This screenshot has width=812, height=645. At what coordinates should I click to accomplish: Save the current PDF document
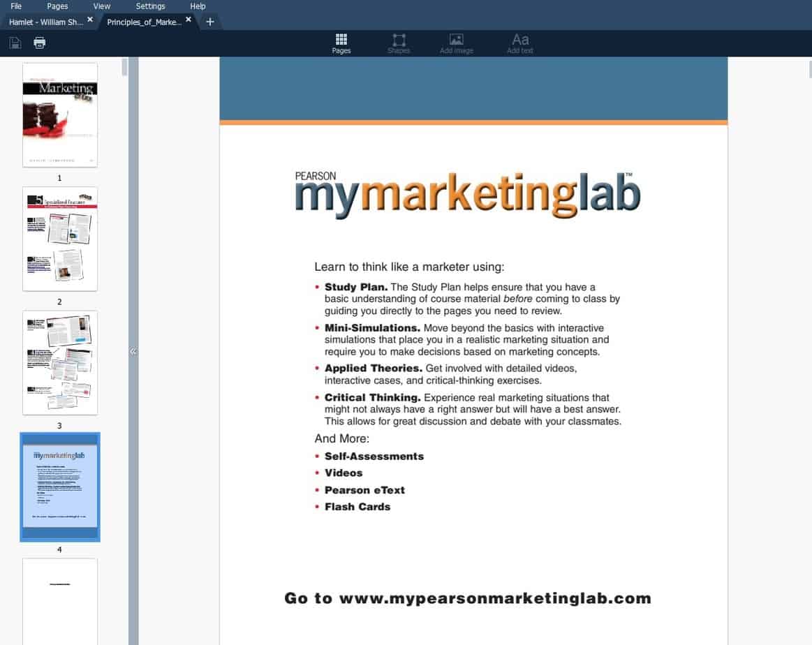click(15, 43)
